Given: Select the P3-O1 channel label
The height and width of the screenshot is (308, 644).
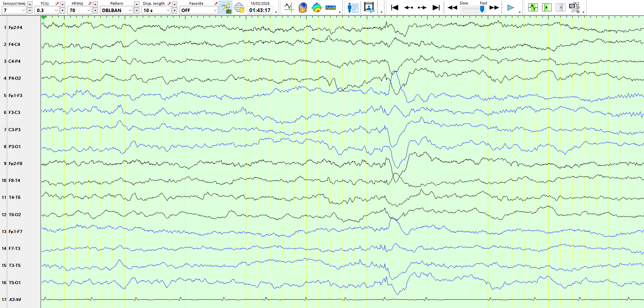Looking at the screenshot, I should click(x=14, y=147).
